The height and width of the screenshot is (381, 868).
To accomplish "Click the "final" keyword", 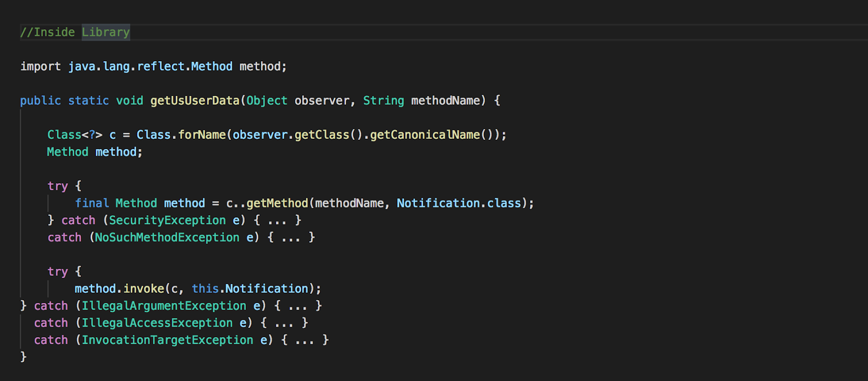I will [92, 203].
